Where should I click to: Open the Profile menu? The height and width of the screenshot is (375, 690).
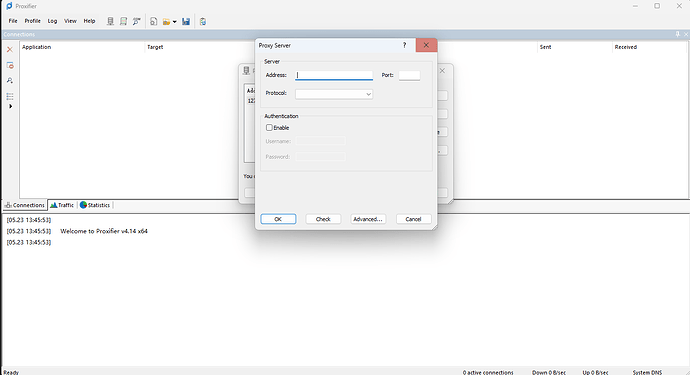33,21
